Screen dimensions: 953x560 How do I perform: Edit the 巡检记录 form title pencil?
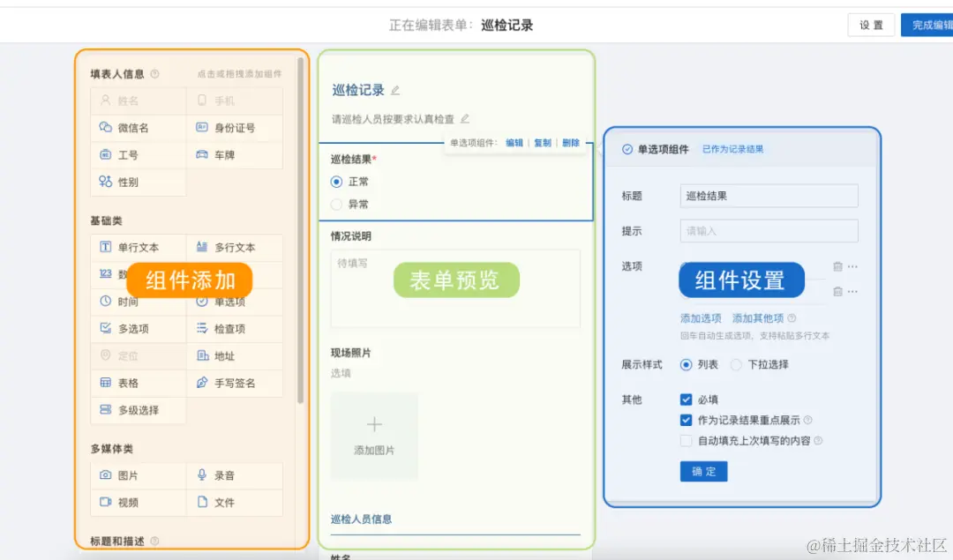click(395, 91)
